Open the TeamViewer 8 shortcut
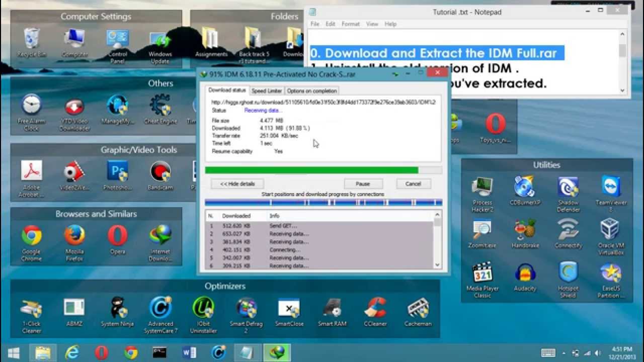644x362 pixels. 611,195
